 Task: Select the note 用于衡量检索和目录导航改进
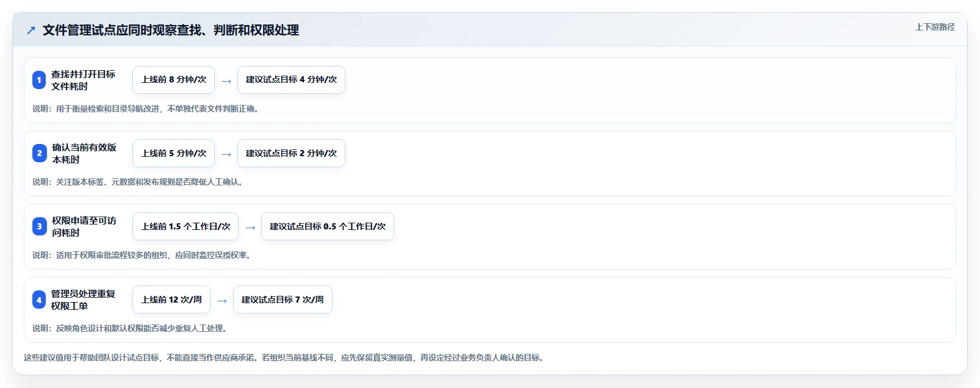coord(108,109)
